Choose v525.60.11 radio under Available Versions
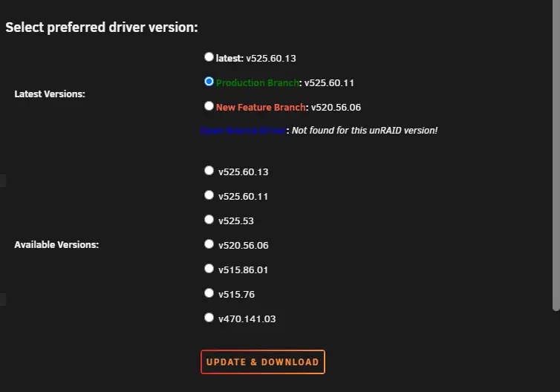560x392 pixels. (x=209, y=195)
